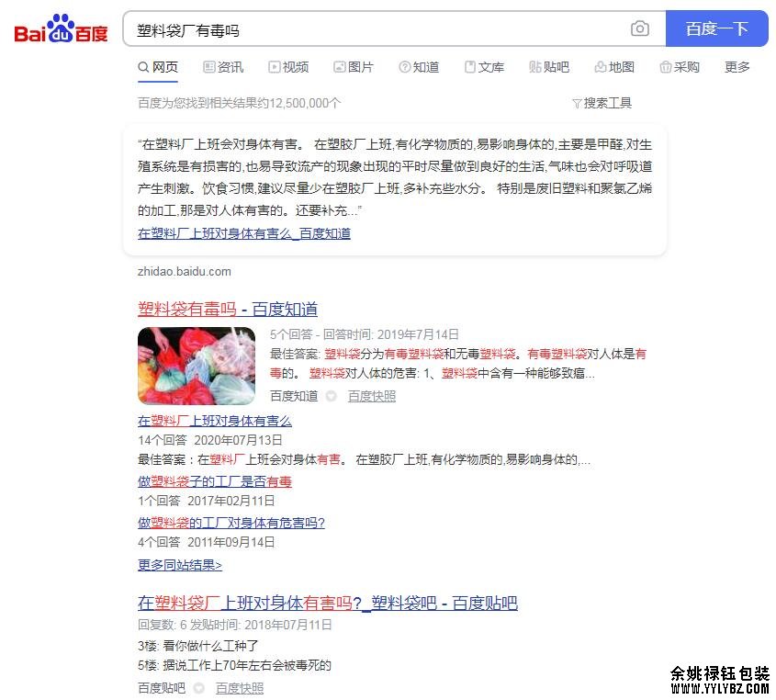Click the colorful plastic bags thumbnail
Viewport: 776px width, 700px height.
(x=197, y=366)
